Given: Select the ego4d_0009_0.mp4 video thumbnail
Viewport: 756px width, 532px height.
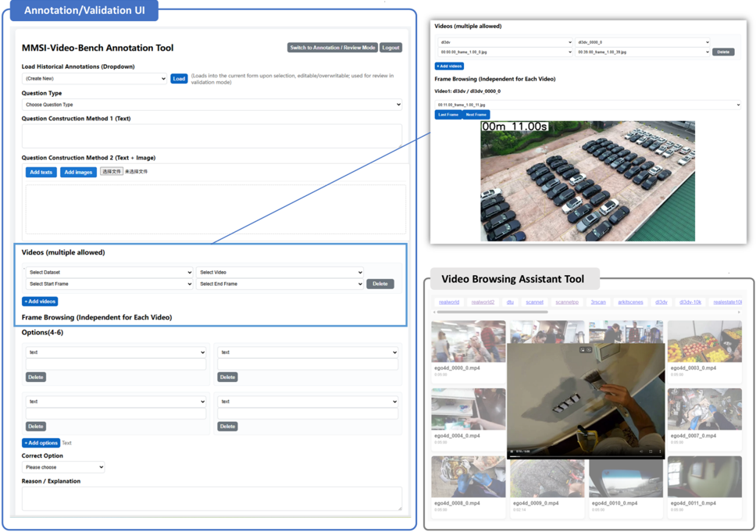Looking at the screenshot, I should point(547,478).
